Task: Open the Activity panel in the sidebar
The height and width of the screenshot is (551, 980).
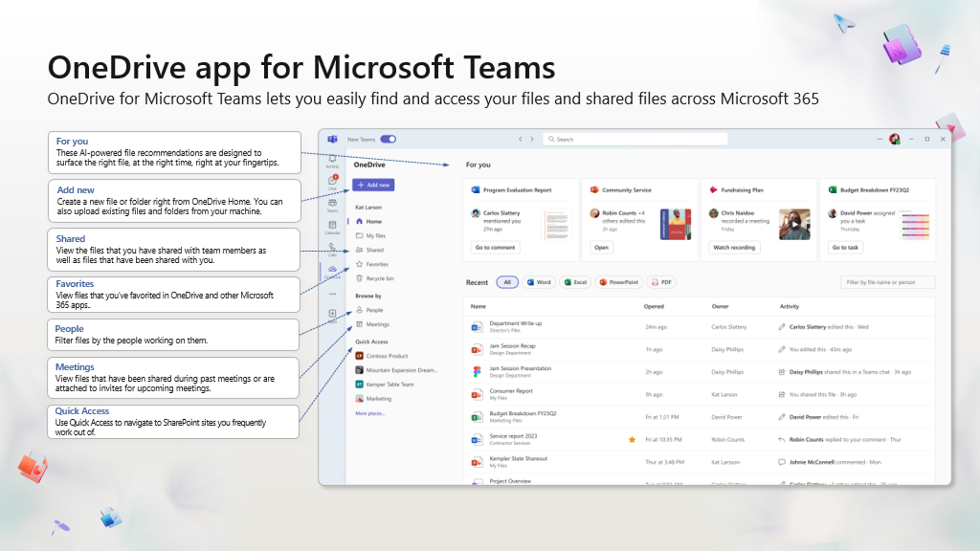Action: (x=332, y=159)
